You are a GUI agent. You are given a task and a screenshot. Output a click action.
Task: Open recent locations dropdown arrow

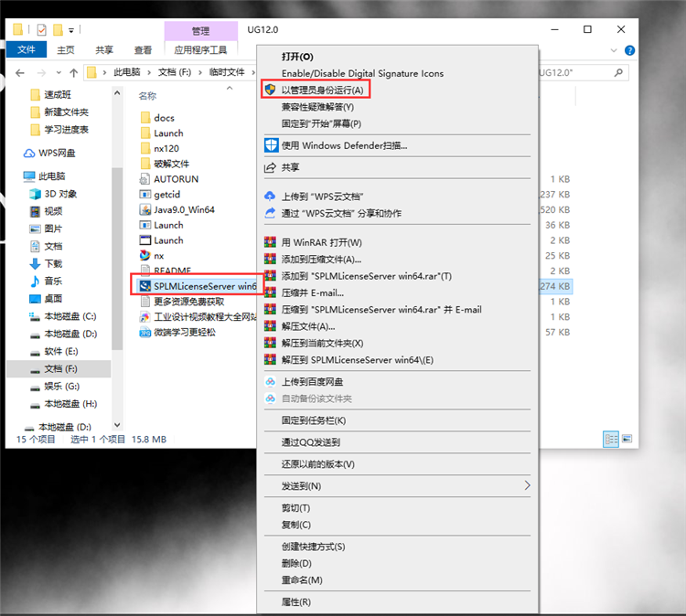(59, 72)
